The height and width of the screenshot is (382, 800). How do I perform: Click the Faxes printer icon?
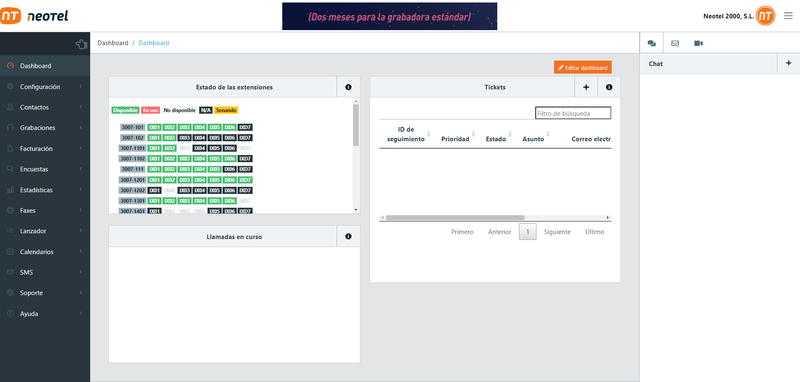(x=10, y=210)
